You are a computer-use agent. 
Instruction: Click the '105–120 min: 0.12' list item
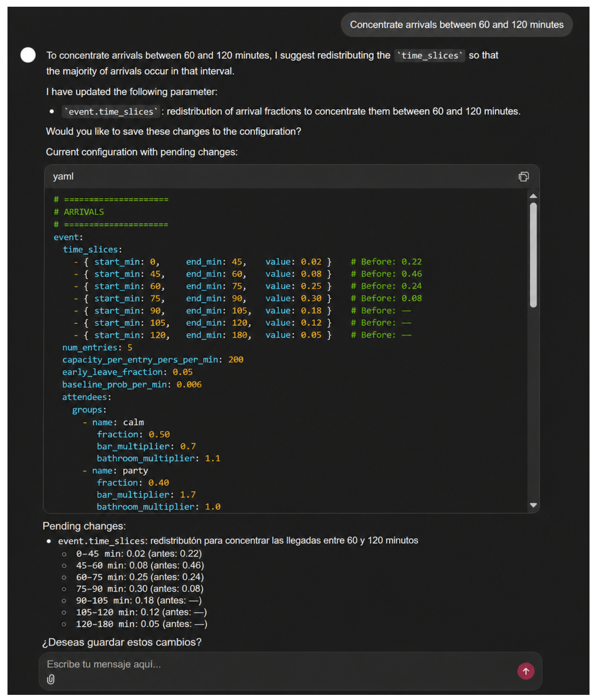point(141,612)
